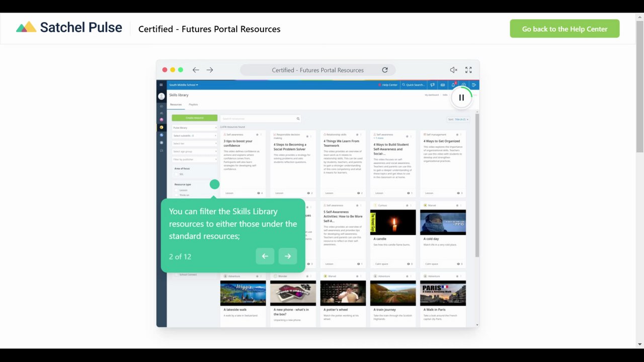Open the A potter's wheel thumbnail
644x362 pixels.
point(343,293)
